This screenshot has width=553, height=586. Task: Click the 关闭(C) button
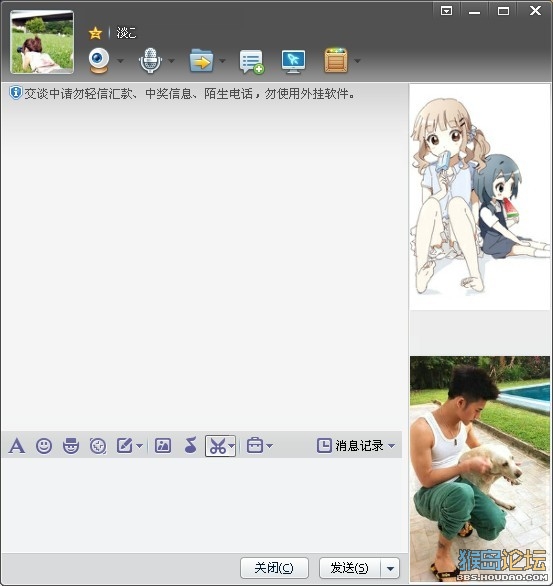click(x=274, y=568)
